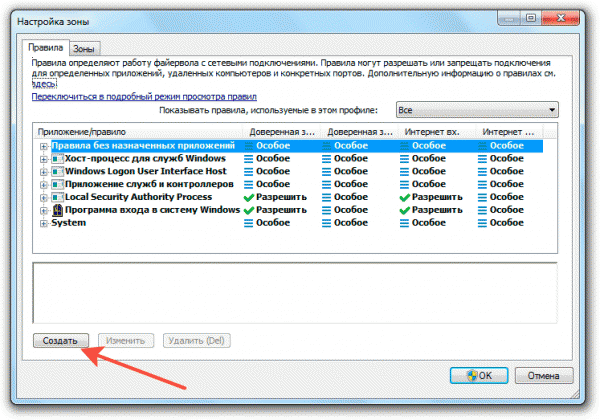Click shield icon on the OK button

point(472,376)
